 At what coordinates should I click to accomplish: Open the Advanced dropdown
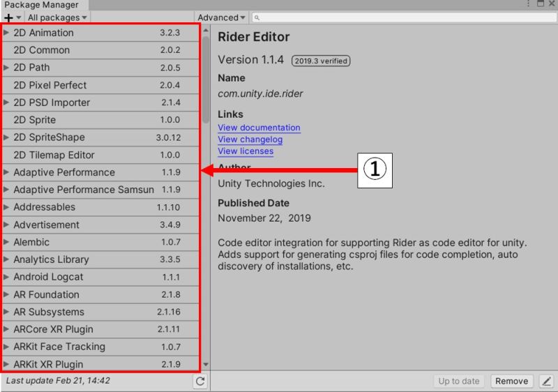coord(221,17)
